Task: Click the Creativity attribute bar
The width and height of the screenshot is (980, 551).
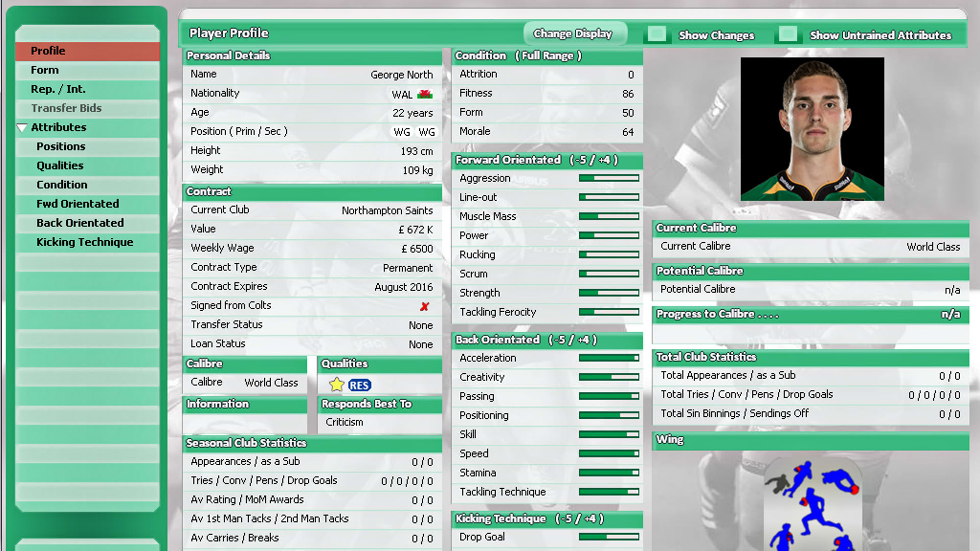Action: tap(608, 377)
